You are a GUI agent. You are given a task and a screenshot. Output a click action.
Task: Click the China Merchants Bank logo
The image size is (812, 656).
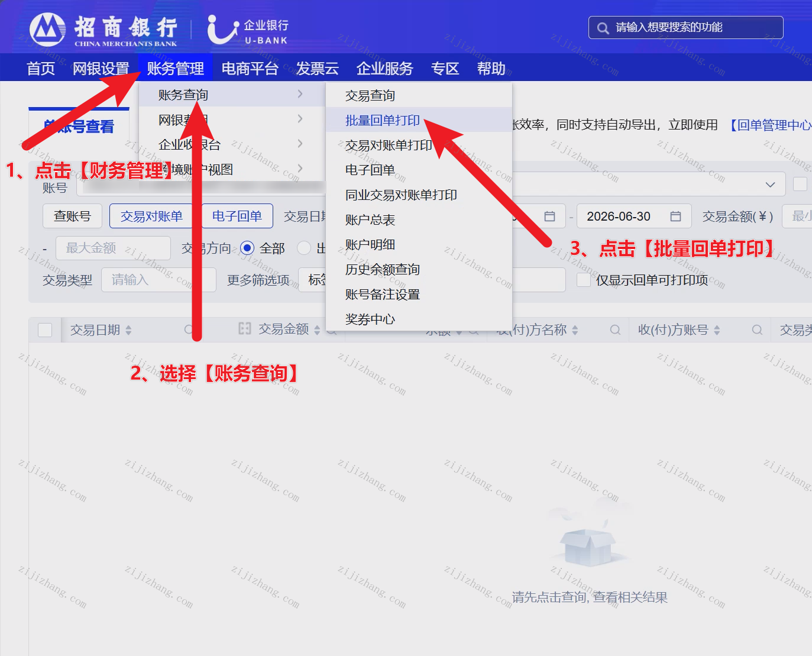click(x=103, y=30)
